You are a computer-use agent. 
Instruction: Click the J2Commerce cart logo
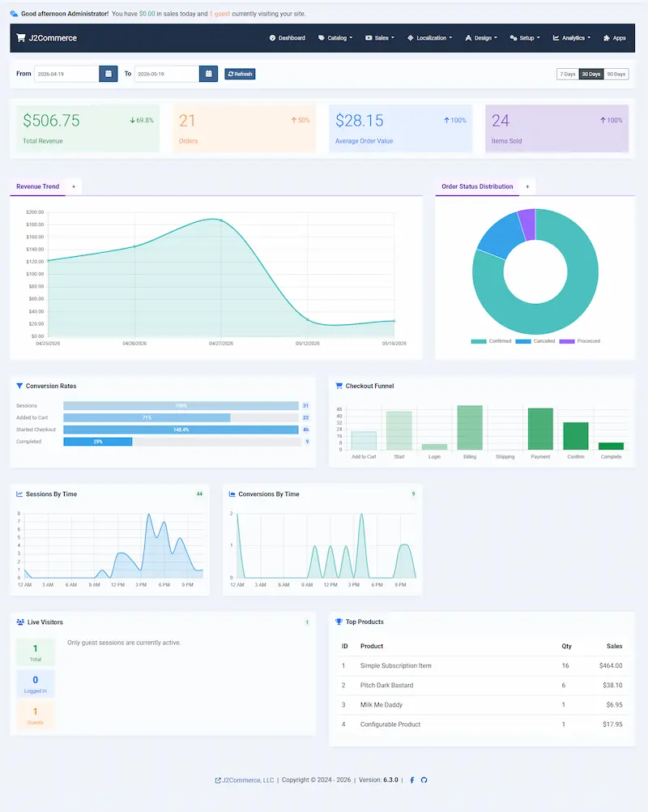tap(21, 38)
